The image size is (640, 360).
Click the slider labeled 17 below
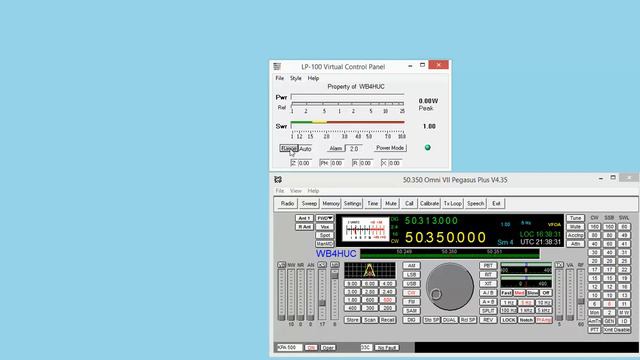click(x=322, y=294)
